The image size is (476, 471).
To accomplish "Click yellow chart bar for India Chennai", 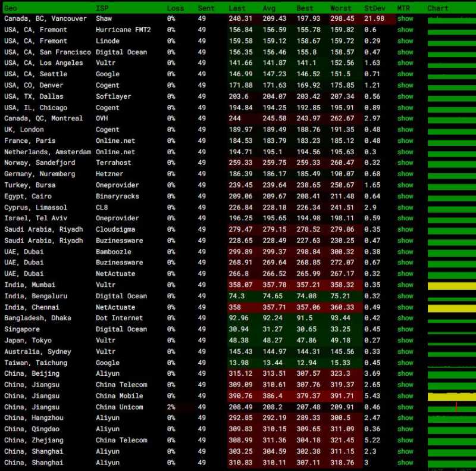I will point(452,308).
